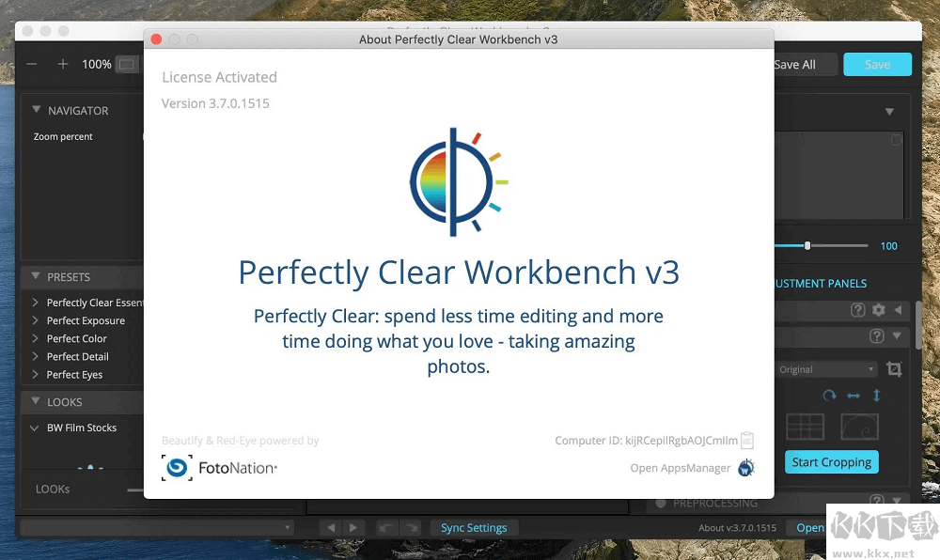Click the Computer ID text
The image size is (940, 560).
coord(647,441)
